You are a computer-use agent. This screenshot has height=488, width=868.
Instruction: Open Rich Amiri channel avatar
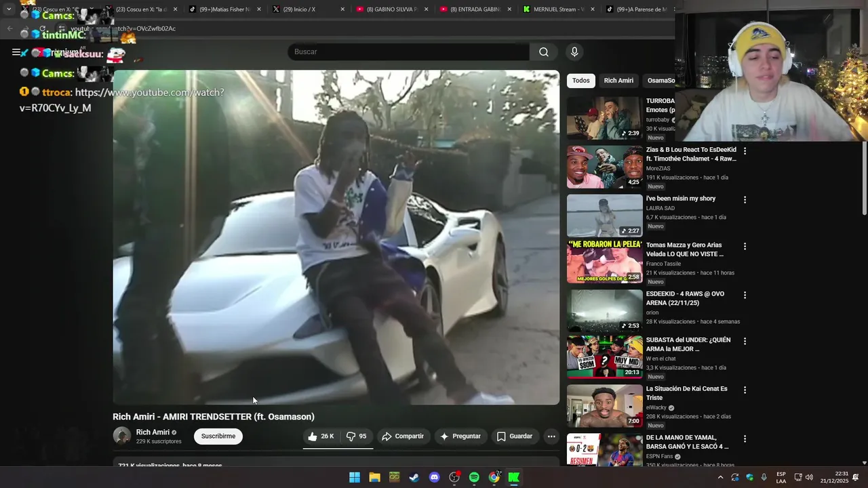pos(122,436)
